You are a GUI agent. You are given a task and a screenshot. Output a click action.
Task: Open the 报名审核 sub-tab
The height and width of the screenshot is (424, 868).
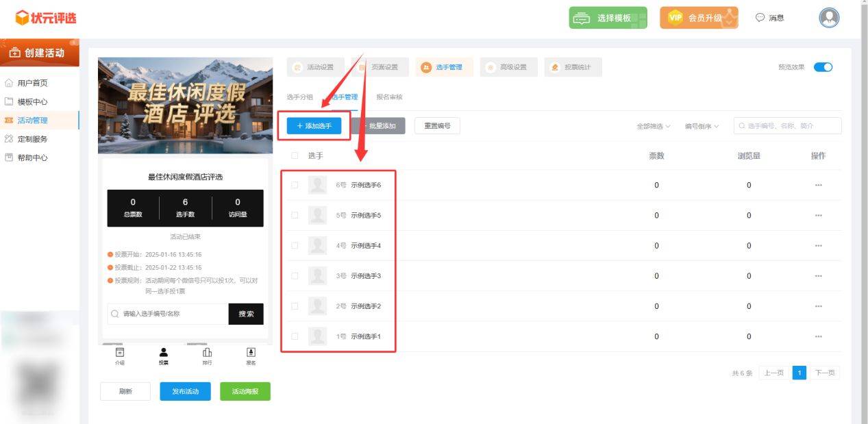coord(389,97)
